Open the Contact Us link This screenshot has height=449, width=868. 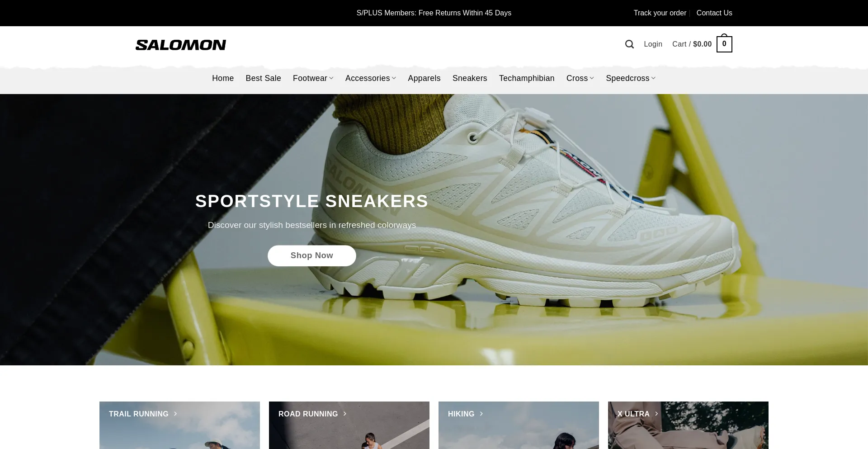point(714,13)
